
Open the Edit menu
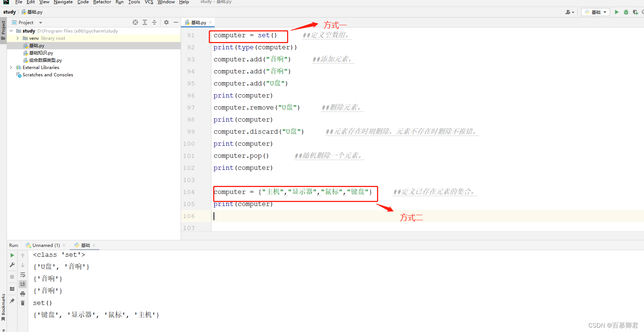point(31,2)
